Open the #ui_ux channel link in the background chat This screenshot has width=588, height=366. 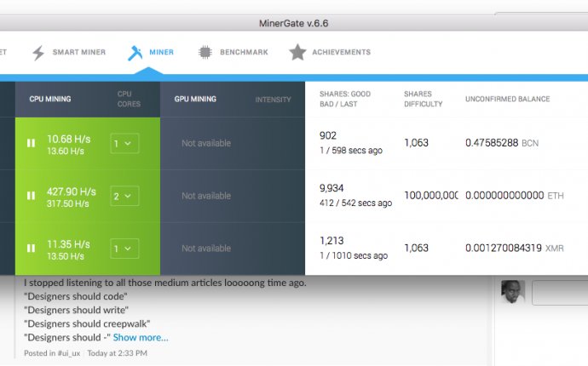click(69, 353)
